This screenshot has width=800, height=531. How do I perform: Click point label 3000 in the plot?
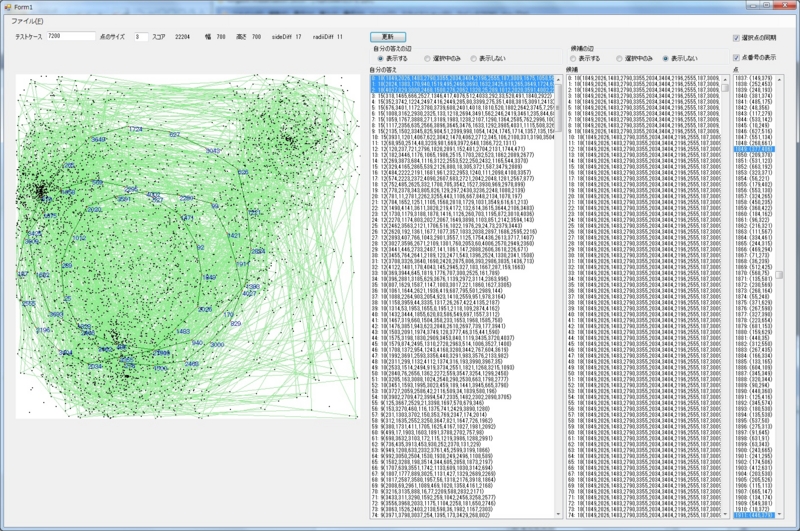coord(217,345)
